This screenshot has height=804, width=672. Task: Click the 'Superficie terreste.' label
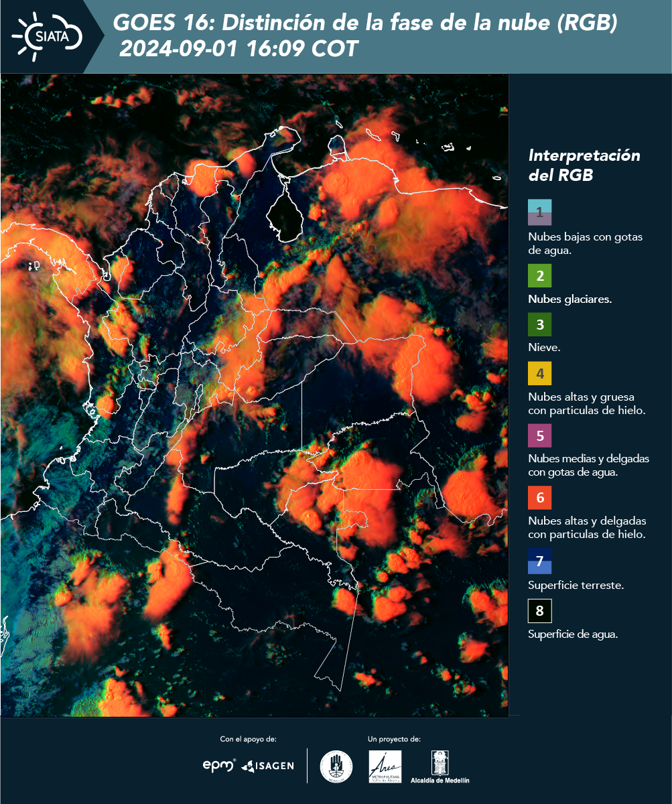(x=576, y=585)
